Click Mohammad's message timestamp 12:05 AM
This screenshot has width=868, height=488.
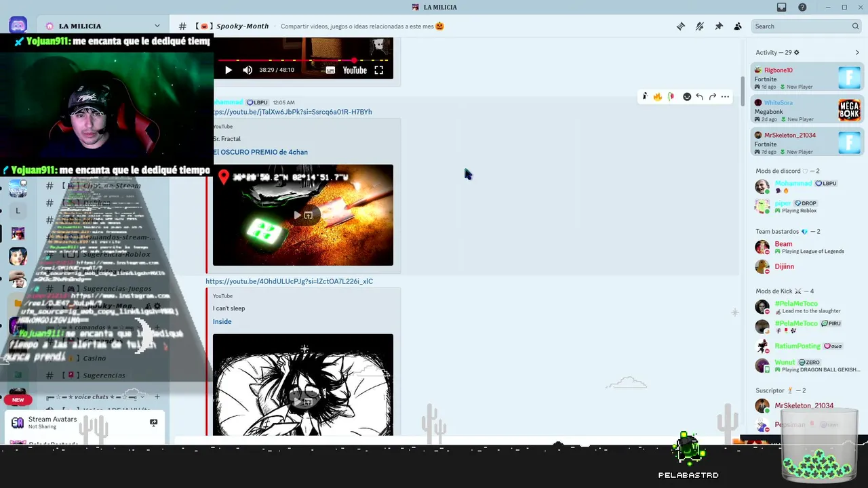pyautogui.click(x=283, y=102)
